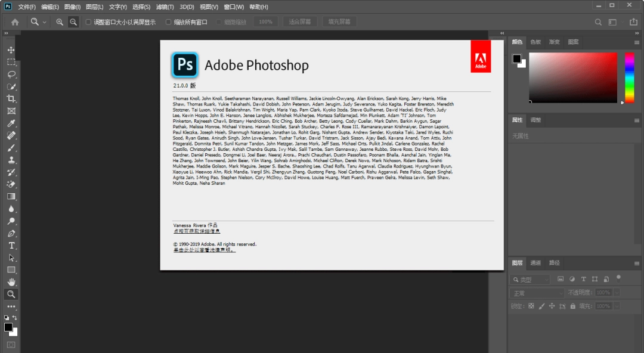Click the 适合屏幕 button

pos(300,22)
